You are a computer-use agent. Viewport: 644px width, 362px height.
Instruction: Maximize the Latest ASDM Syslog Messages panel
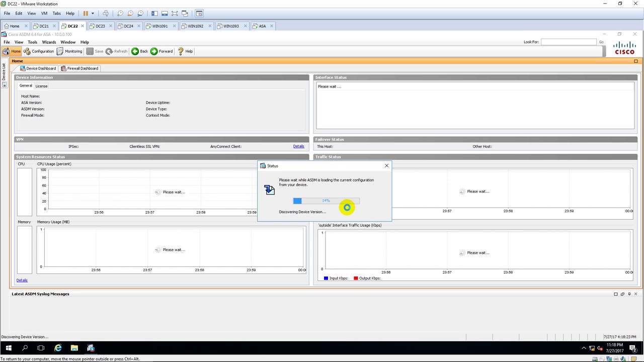[616, 294]
